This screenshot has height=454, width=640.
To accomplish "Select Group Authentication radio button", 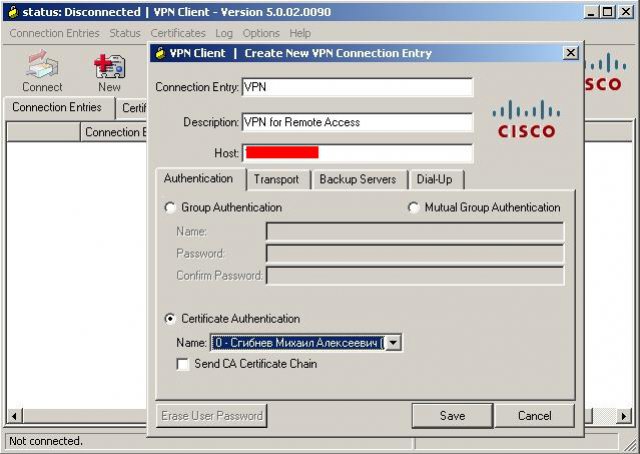I will (170, 207).
